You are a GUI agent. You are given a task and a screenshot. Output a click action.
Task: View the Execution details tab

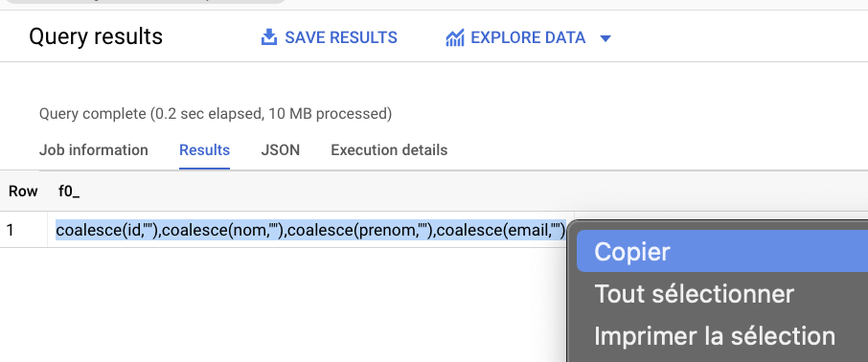point(389,150)
